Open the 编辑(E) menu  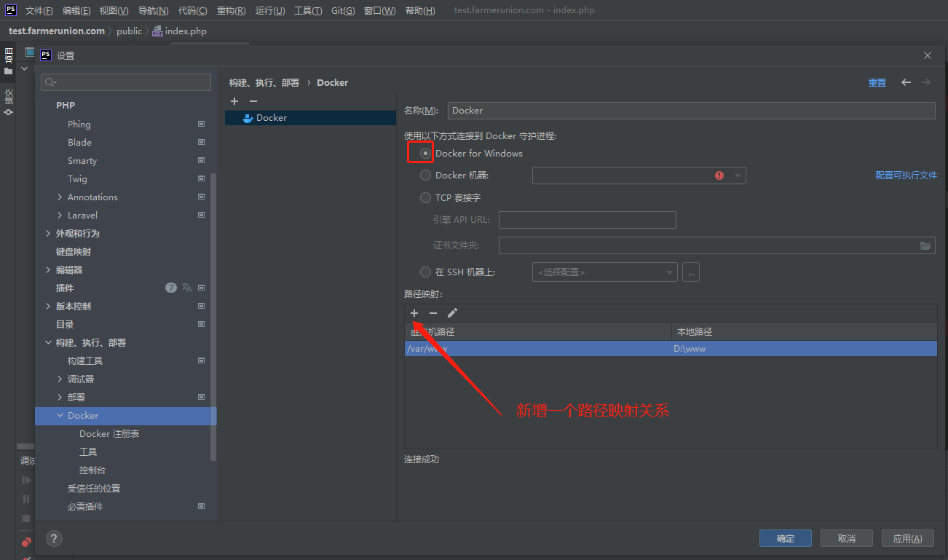[76, 11]
